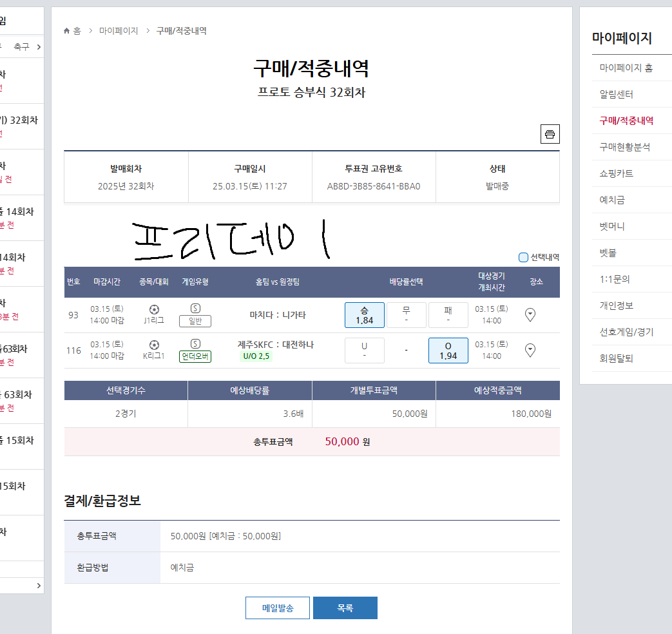Click the S badge icon on row 93
Viewport: 672px width, 634px height.
point(195,309)
